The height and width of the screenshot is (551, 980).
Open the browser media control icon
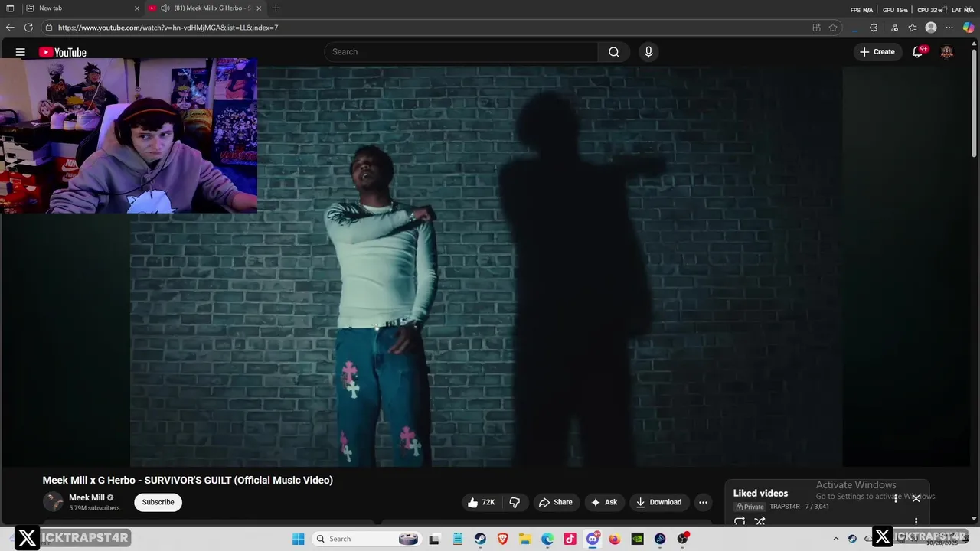(894, 28)
